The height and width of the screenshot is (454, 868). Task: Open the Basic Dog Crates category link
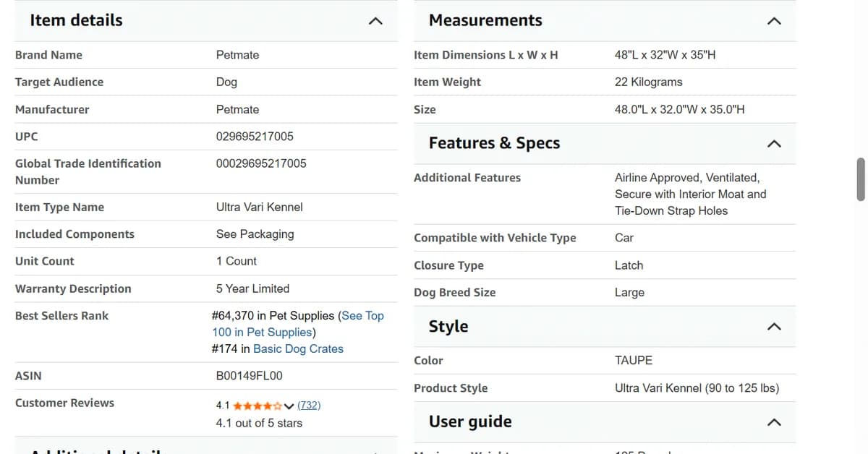(x=298, y=348)
